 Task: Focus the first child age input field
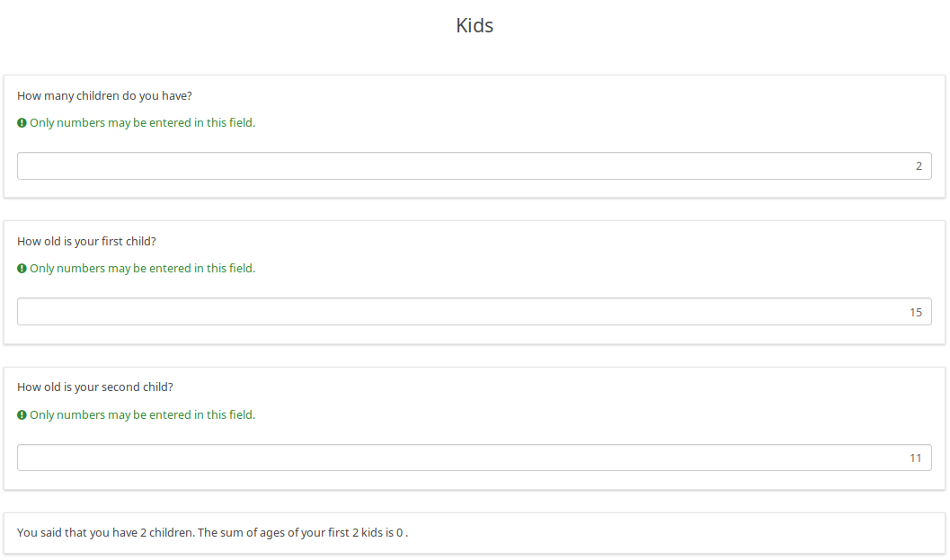474,312
